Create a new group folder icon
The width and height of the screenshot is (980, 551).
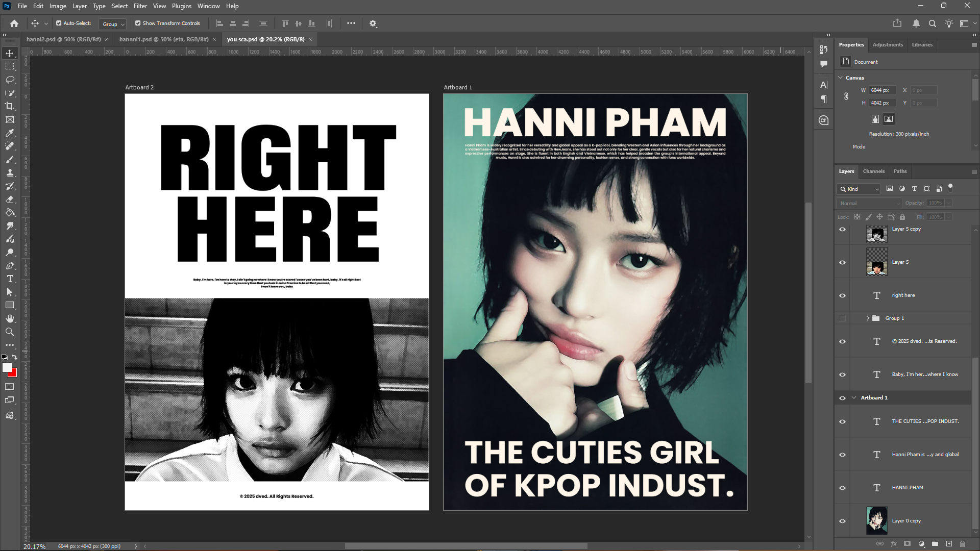tap(935, 544)
